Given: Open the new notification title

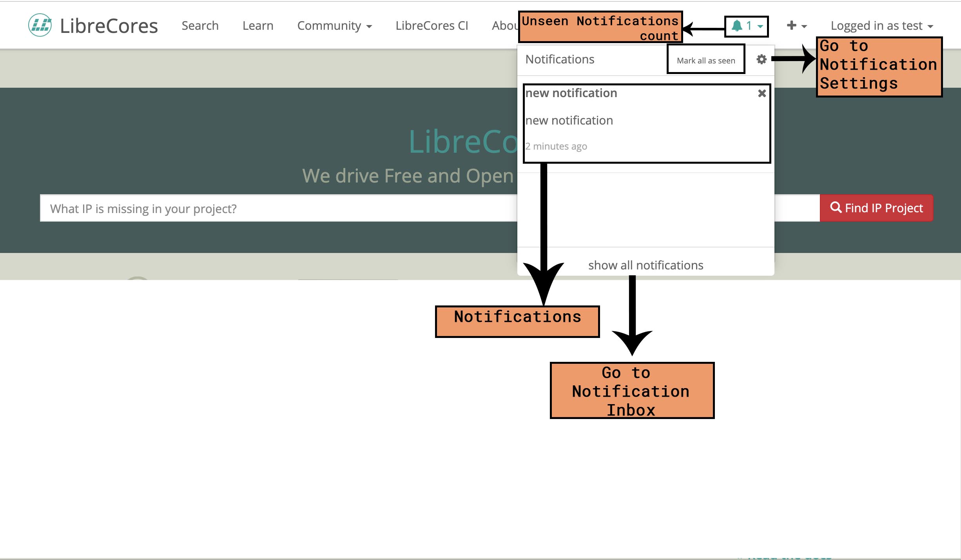Looking at the screenshot, I should [x=571, y=93].
